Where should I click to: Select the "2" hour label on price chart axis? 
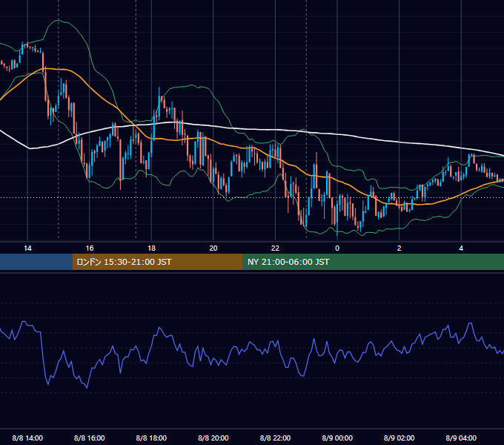pos(399,248)
